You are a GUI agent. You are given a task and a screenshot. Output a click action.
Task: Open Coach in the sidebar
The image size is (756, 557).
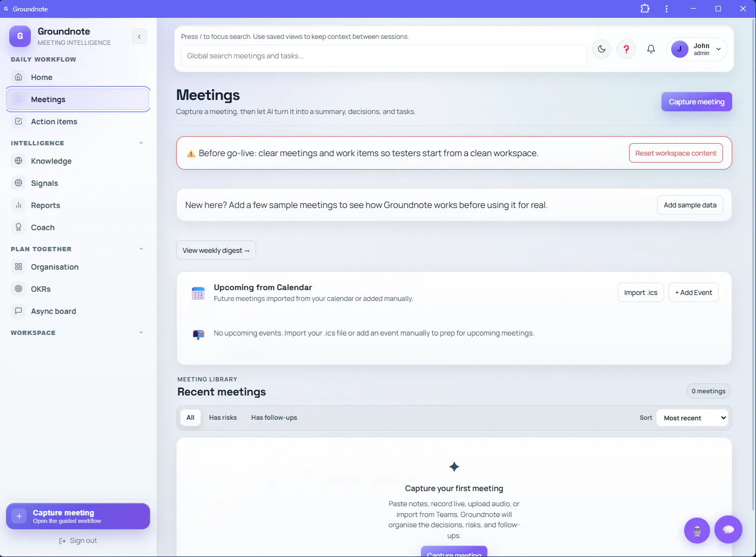78,227
